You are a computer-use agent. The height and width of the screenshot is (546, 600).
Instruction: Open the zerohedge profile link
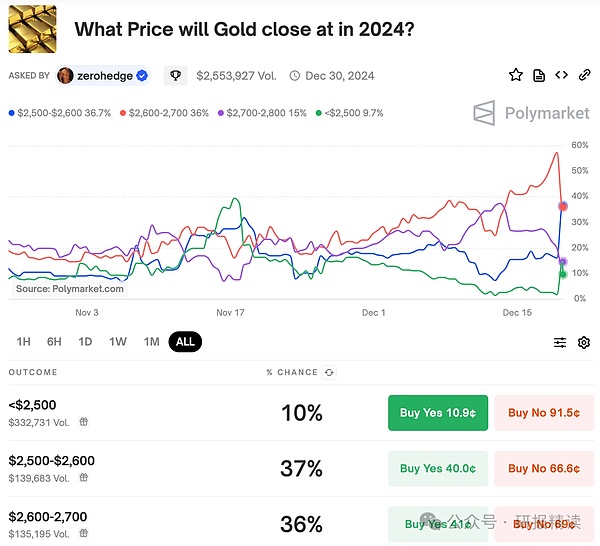(104, 75)
